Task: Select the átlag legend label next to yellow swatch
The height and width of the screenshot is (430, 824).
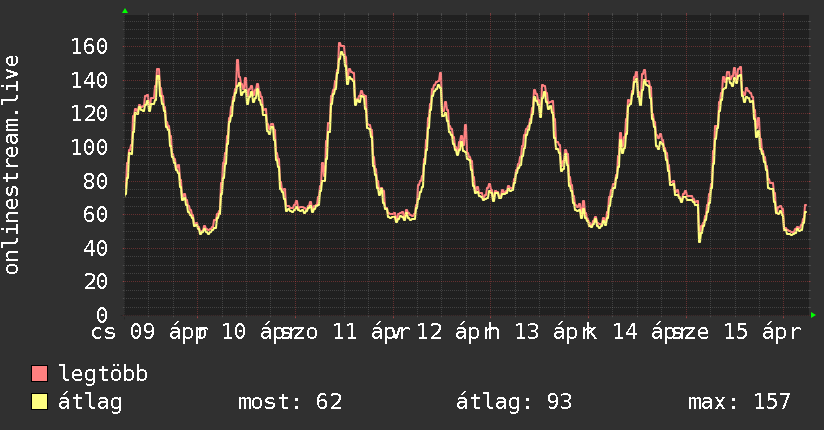Action: point(90,403)
